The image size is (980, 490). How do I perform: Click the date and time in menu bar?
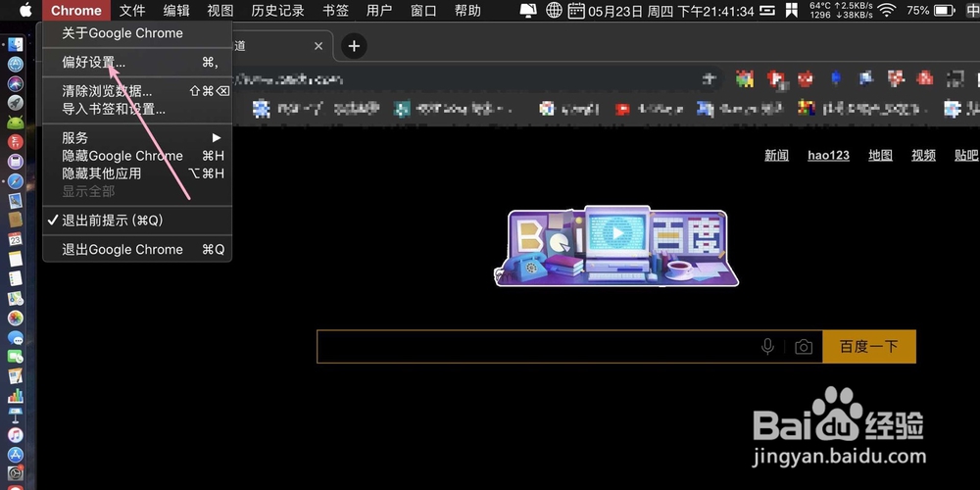671,10
